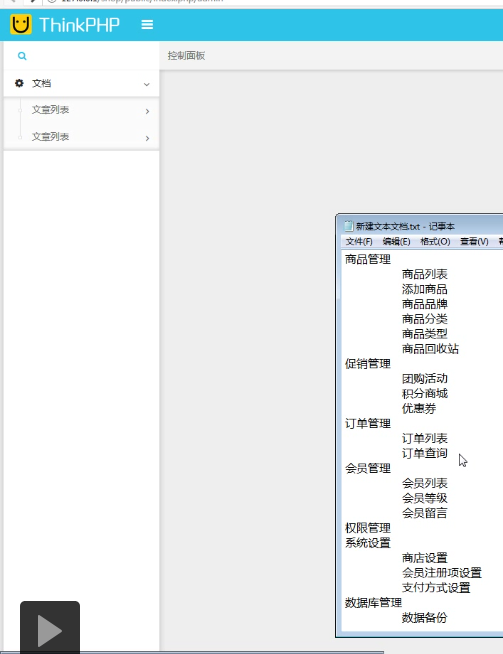This screenshot has width=503, height=654.
Task: Click 系统设置 line in Notepad
Action: coord(368,543)
